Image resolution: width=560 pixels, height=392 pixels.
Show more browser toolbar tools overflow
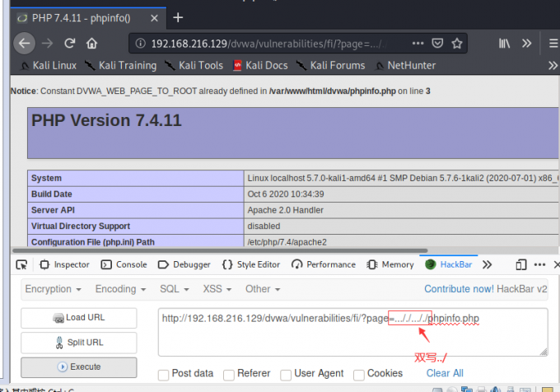526,44
